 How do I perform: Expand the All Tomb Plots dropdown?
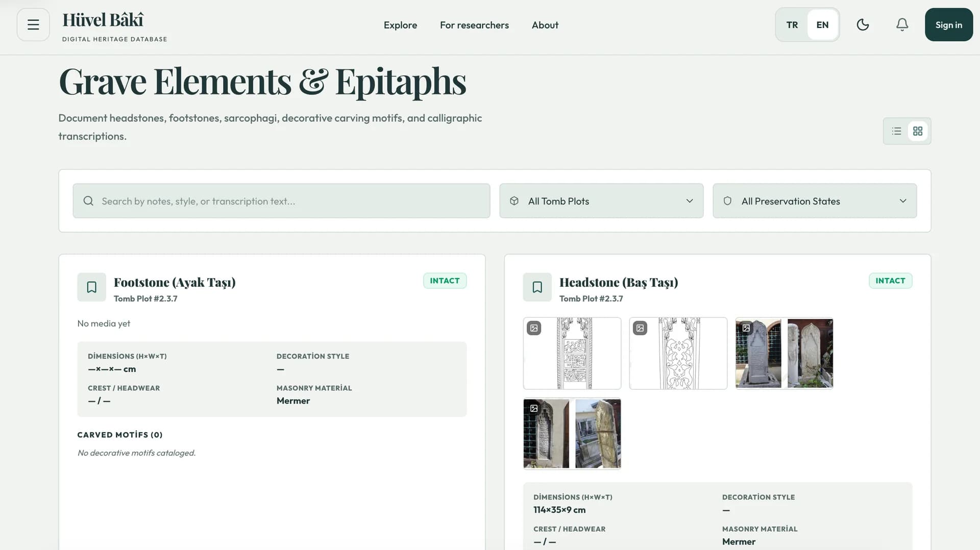[x=601, y=201]
